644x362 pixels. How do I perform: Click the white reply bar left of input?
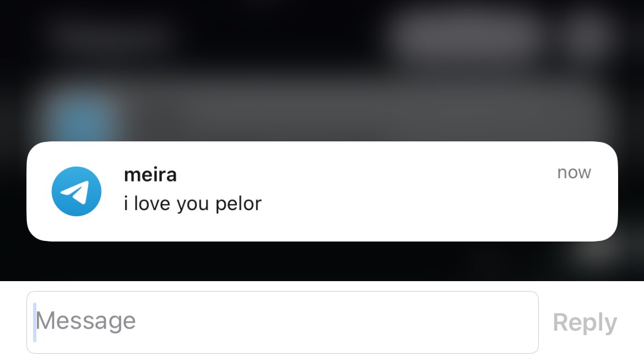tap(13, 322)
